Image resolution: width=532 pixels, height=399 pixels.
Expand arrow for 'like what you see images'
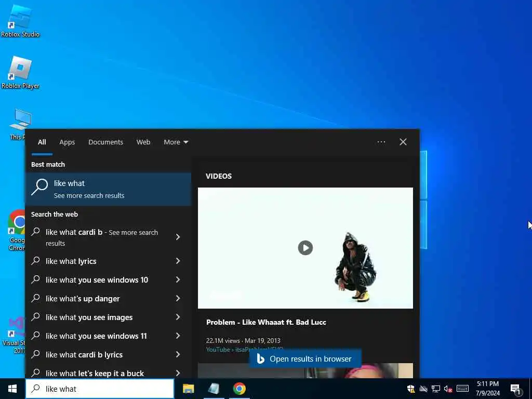178,317
